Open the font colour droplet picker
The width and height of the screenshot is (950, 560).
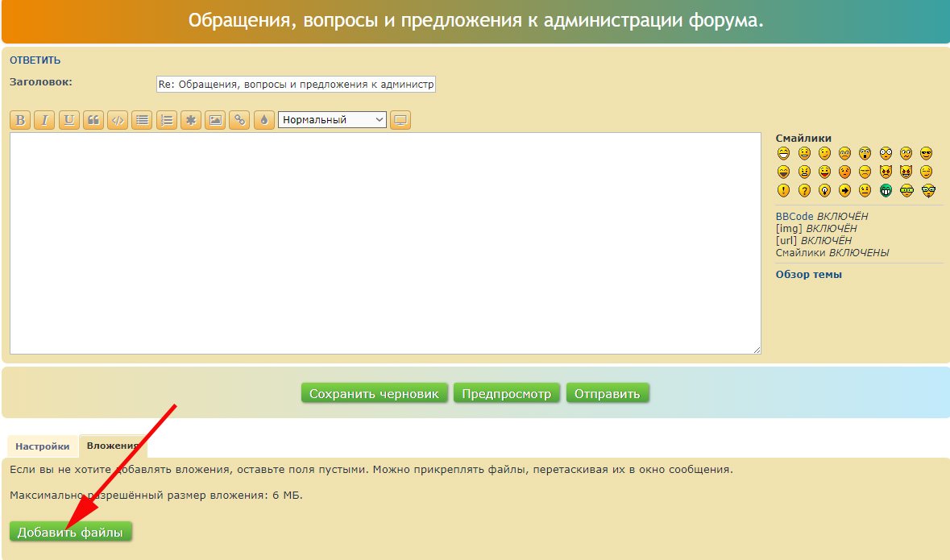(263, 120)
